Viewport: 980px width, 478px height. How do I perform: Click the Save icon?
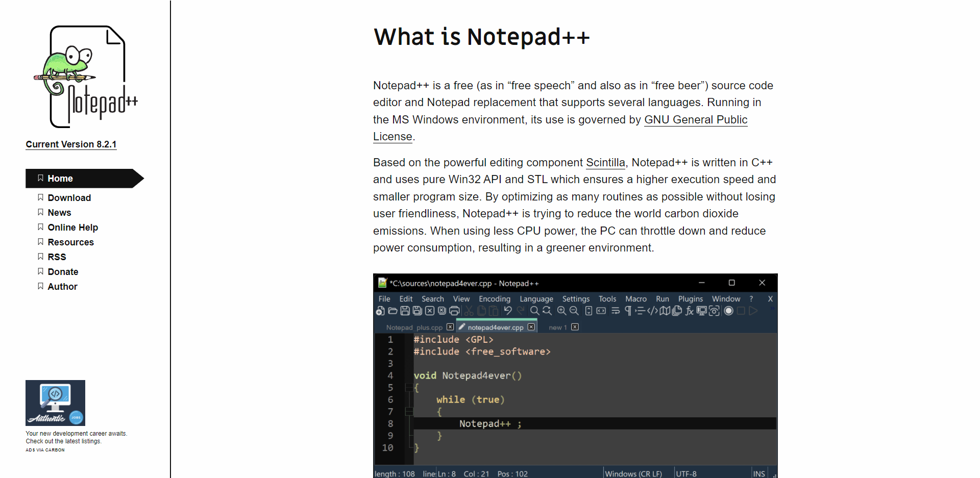405,311
